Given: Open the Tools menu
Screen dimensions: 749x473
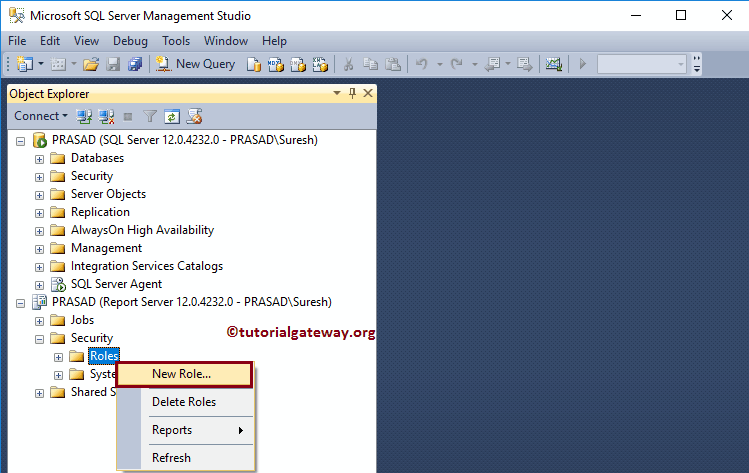Looking at the screenshot, I should (x=176, y=41).
